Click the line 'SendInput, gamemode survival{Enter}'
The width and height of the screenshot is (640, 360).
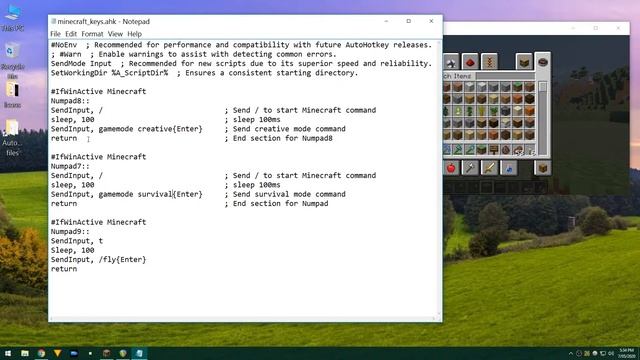click(x=127, y=194)
